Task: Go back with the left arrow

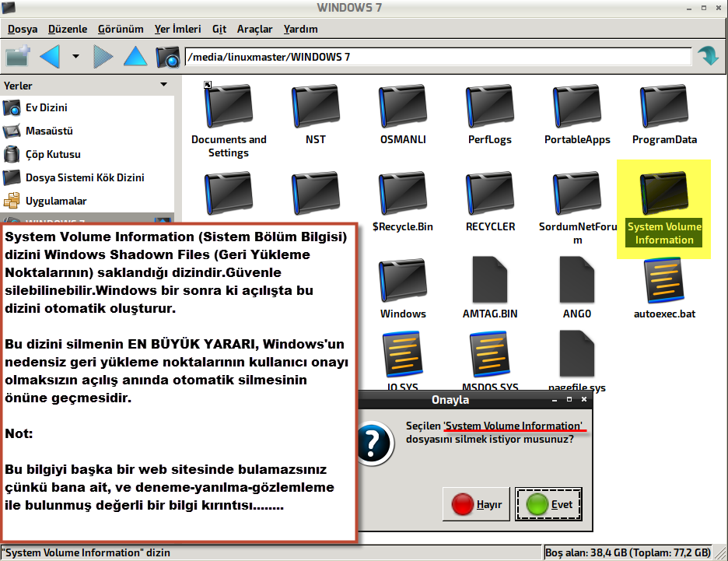Action: [50, 57]
